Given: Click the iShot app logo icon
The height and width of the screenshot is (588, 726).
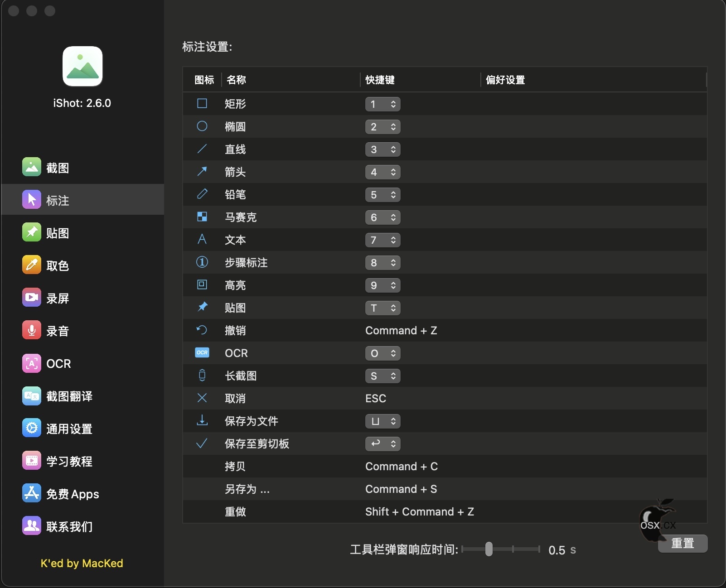Looking at the screenshot, I should coord(82,66).
